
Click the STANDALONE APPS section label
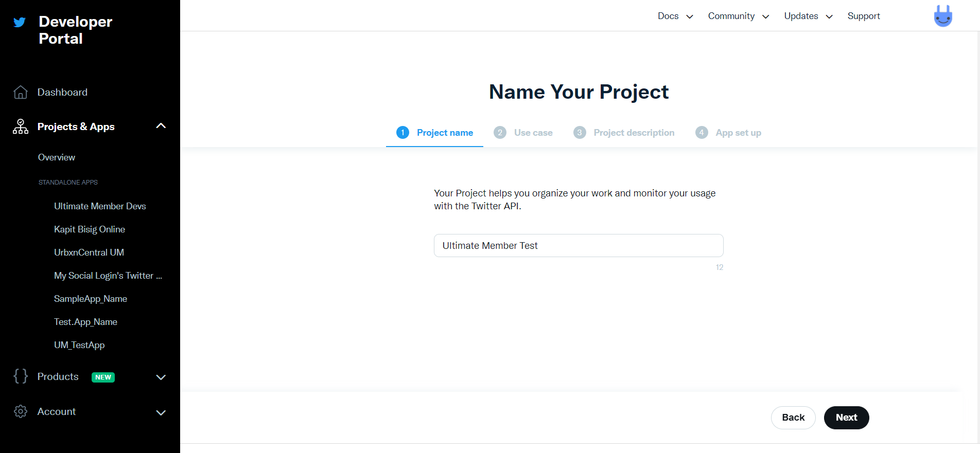click(68, 183)
